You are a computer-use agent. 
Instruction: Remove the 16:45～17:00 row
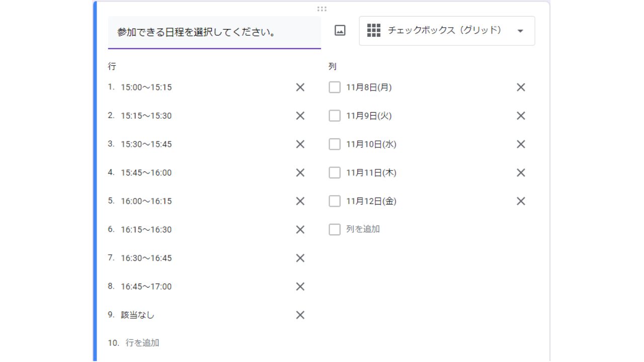coord(300,287)
